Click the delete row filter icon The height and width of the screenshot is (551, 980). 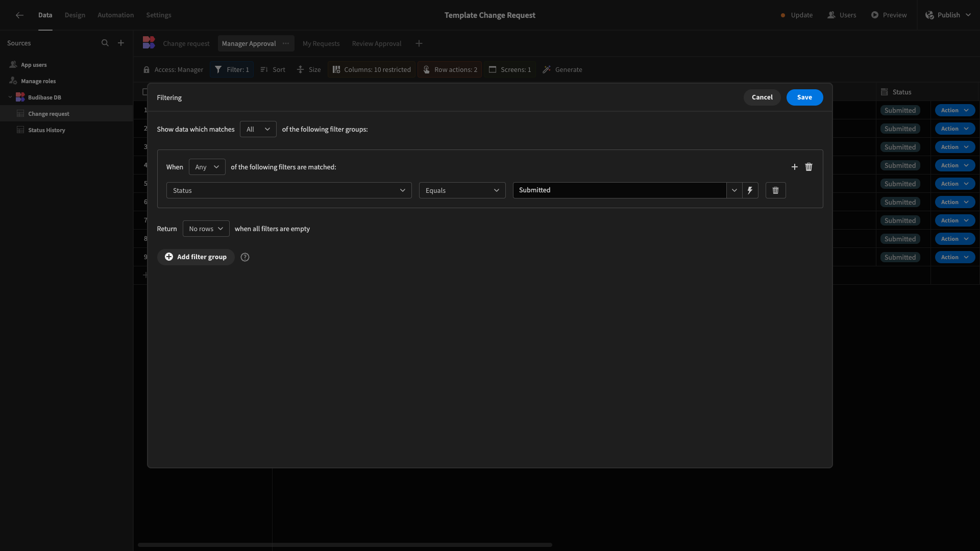(x=775, y=190)
